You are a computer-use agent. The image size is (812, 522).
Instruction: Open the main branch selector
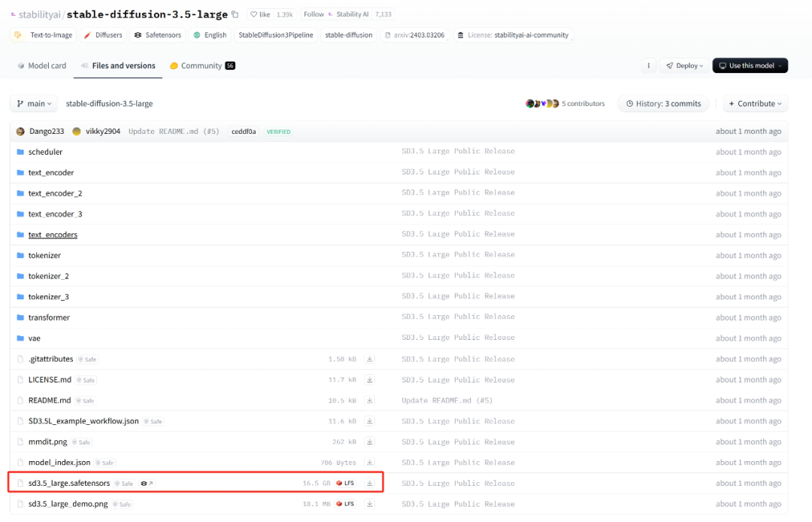click(34, 104)
